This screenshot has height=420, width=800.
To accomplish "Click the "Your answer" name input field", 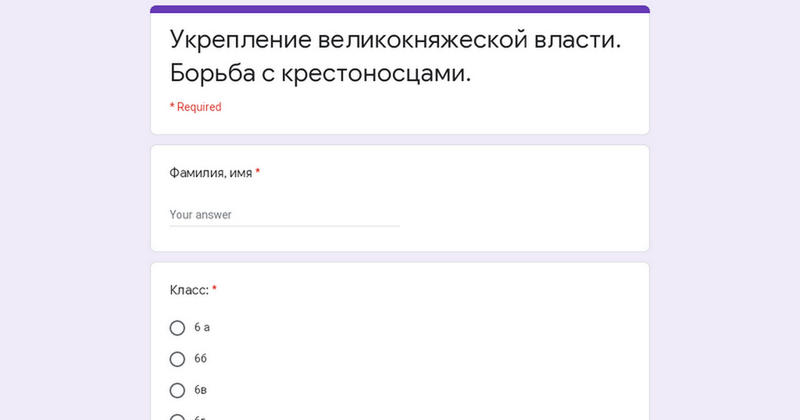I will 284,214.
